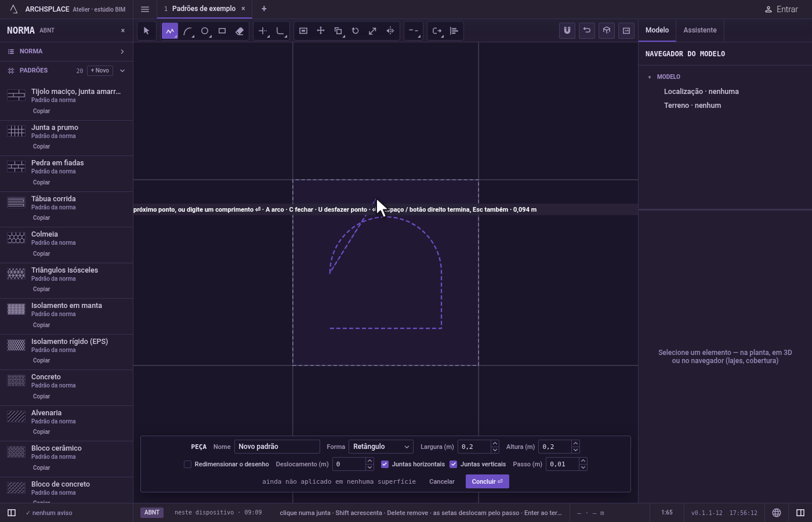Select the eraser tool
The width and height of the screenshot is (812, 522).
[x=240, y=31]
